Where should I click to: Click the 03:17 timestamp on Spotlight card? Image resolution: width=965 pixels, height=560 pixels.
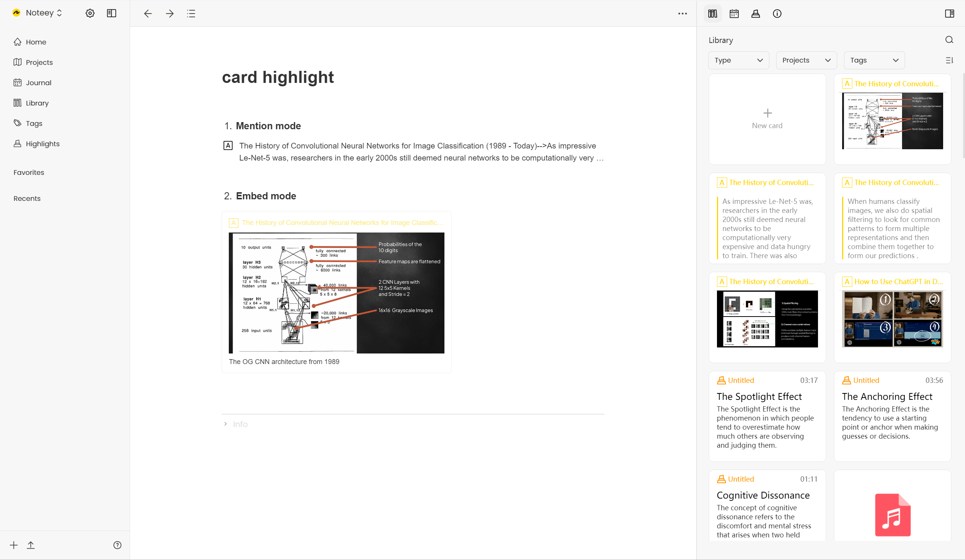tap(809, 380)
